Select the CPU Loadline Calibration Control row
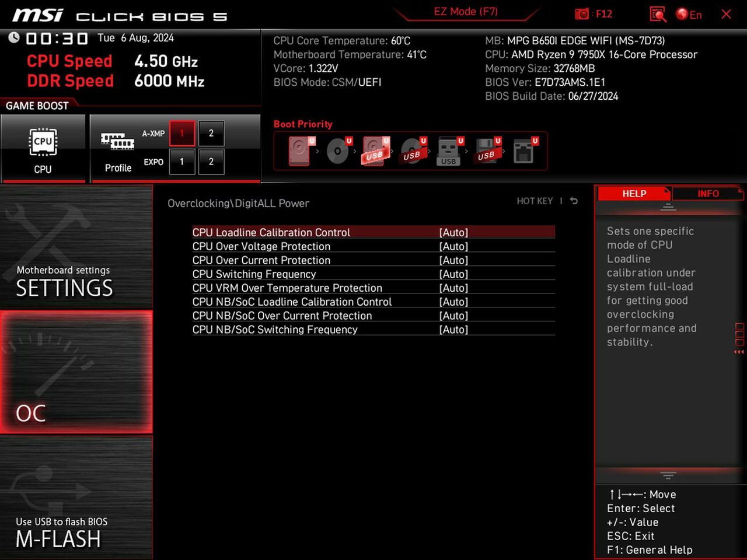 pyautogui.click(x=373, y=232)
